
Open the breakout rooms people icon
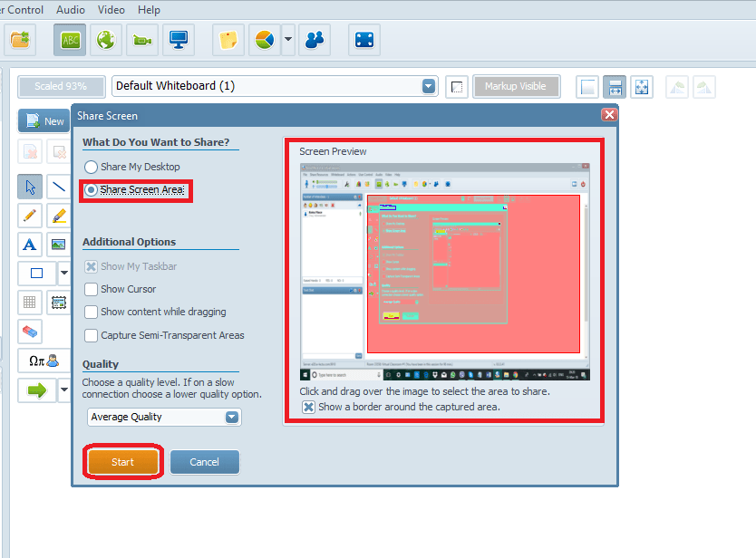[x=315, y=40]
